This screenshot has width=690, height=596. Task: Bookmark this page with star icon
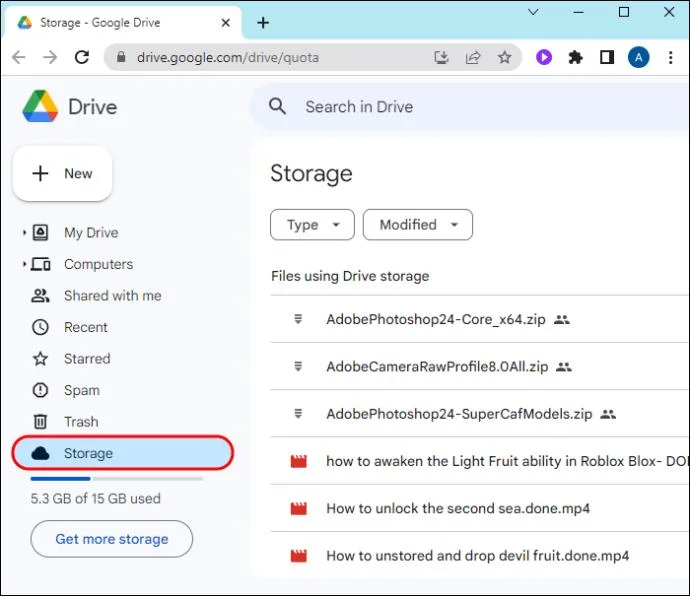pos(504,57)
